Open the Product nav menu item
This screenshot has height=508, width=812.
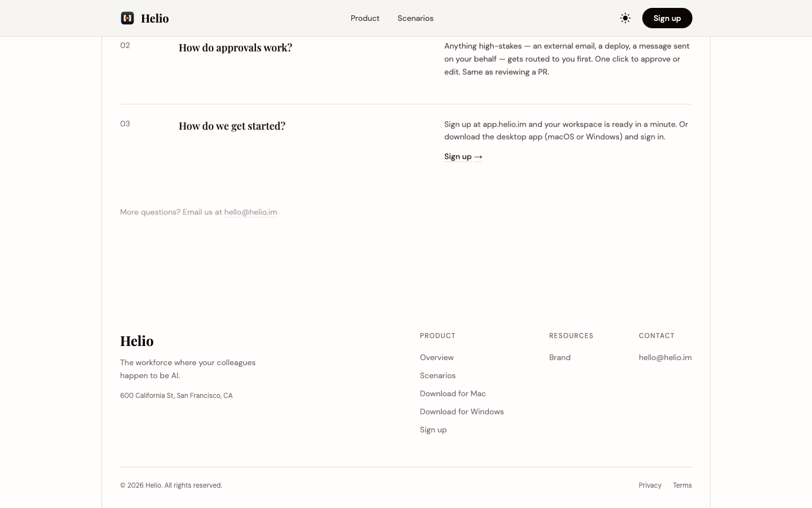click(x=365, y=18)
